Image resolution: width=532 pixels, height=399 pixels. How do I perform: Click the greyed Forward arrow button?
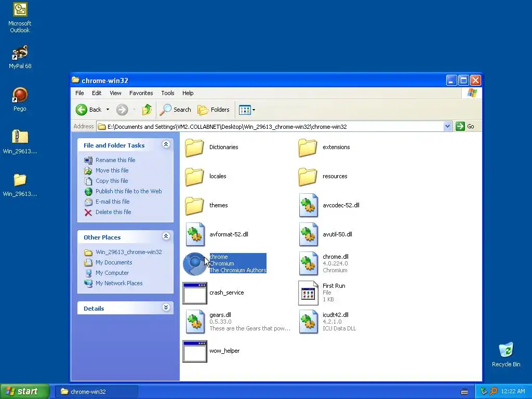[x=122, y=110]
